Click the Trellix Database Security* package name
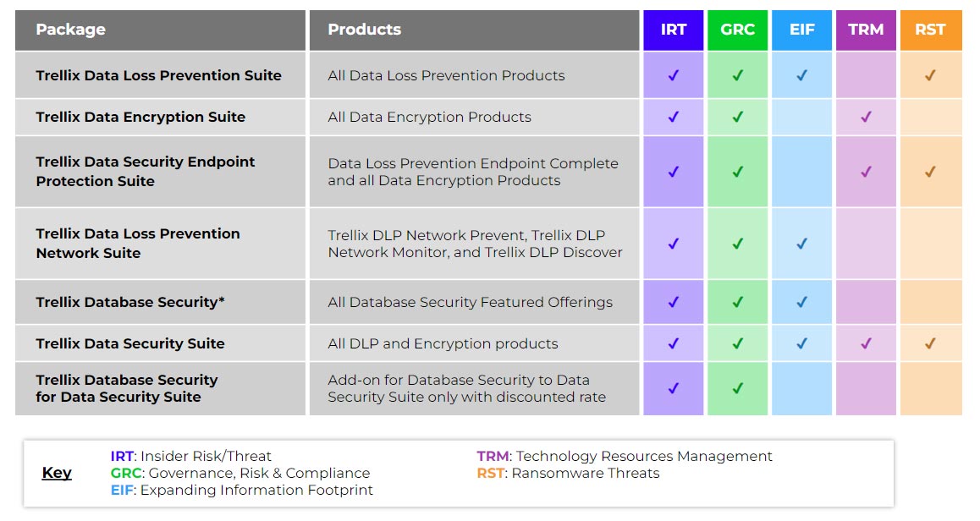Image resolution: width=980 pixels, height=521 pixels. tap(130, 302)
